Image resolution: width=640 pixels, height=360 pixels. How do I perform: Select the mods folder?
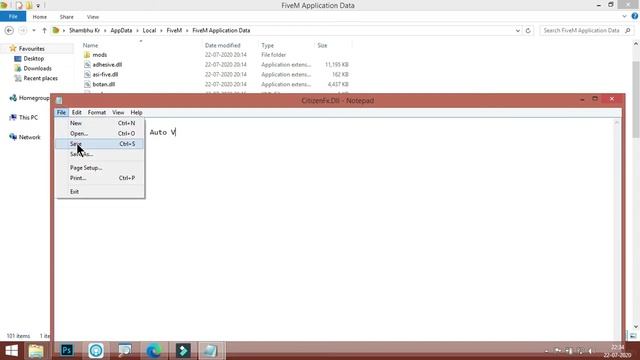tap(100, 55)
